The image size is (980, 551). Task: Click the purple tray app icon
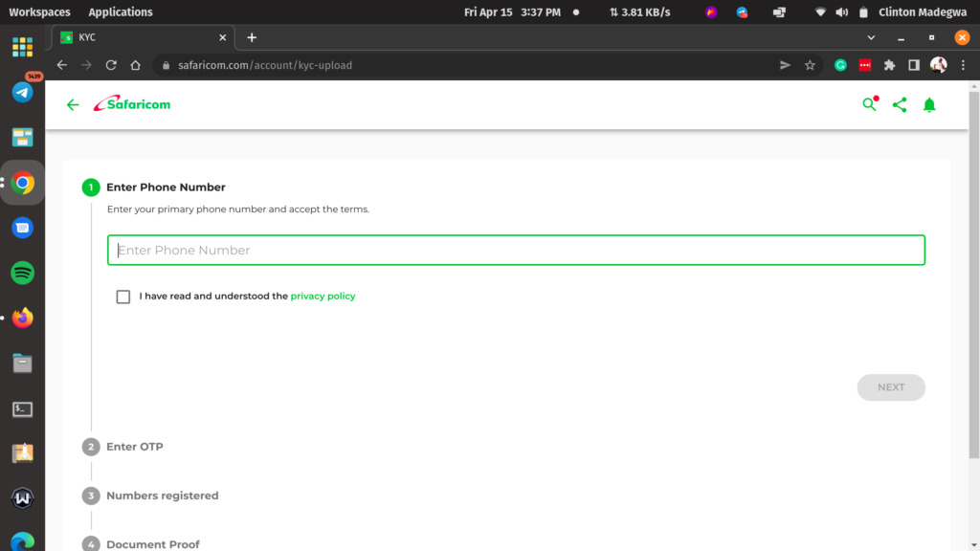[x=711, y=11]
